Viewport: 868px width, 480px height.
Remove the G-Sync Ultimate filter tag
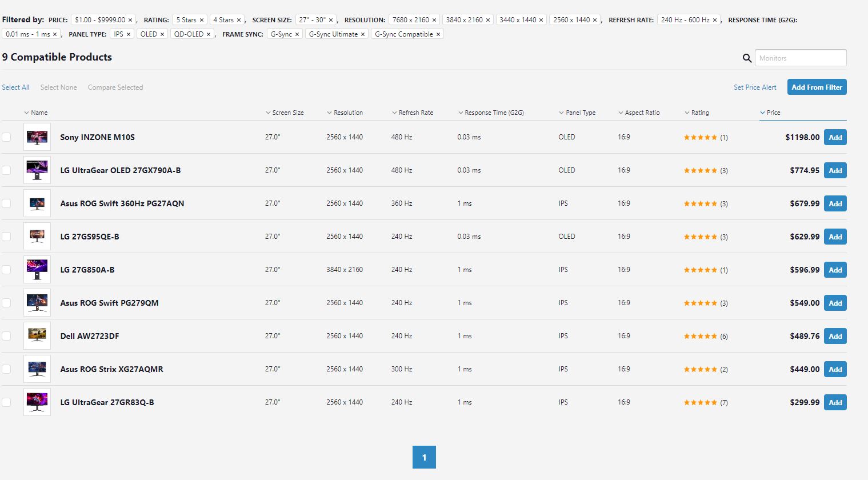[x=363, y=34]
